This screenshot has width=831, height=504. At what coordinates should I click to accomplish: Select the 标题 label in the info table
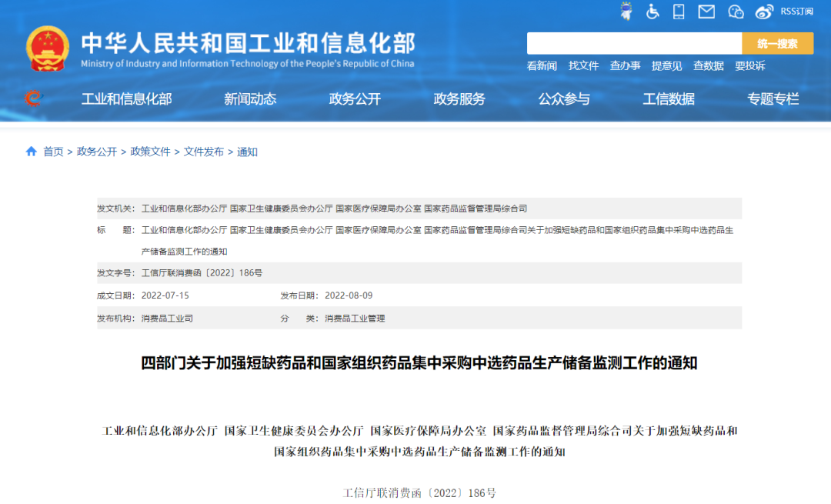point(116,230)
